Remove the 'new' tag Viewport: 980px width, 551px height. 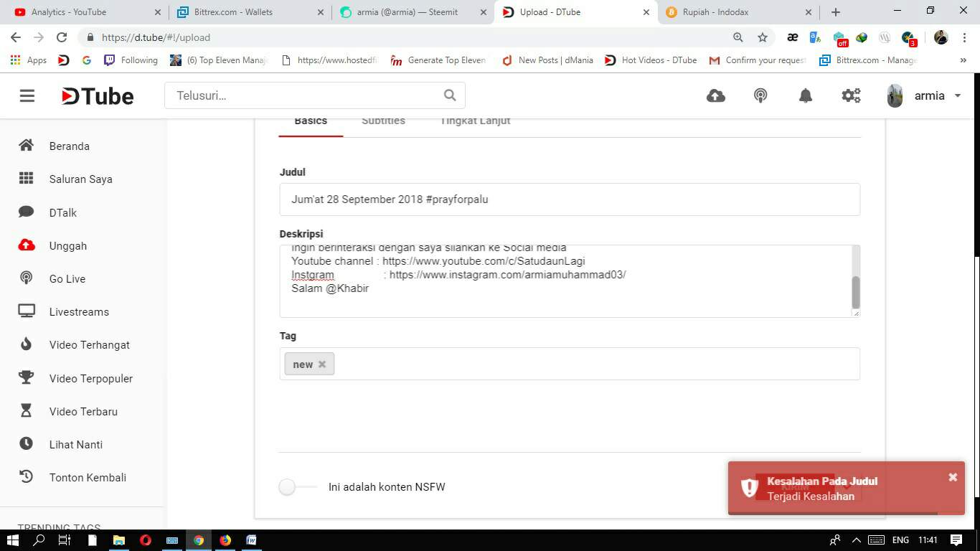pos(322,364)
